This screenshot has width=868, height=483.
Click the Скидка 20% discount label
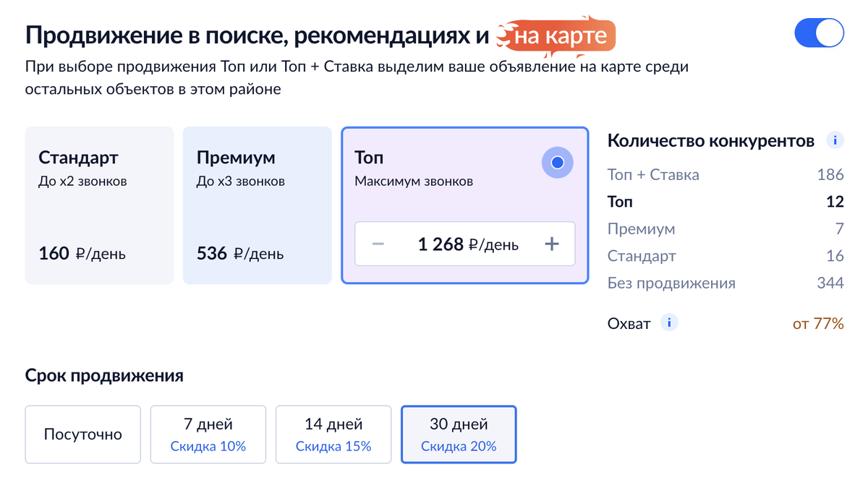pos(459,446)
